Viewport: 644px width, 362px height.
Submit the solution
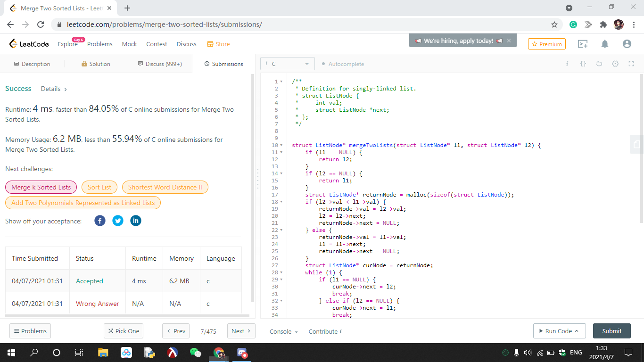[611, 331]
